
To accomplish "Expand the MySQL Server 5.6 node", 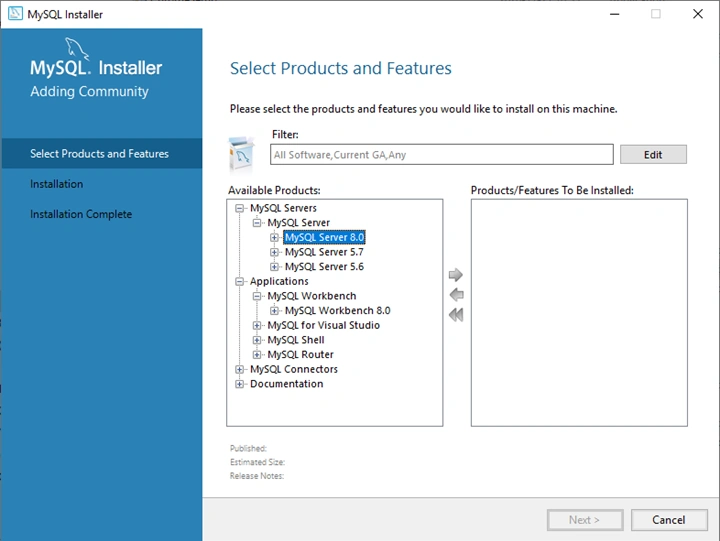I will (x=274, y=267).
